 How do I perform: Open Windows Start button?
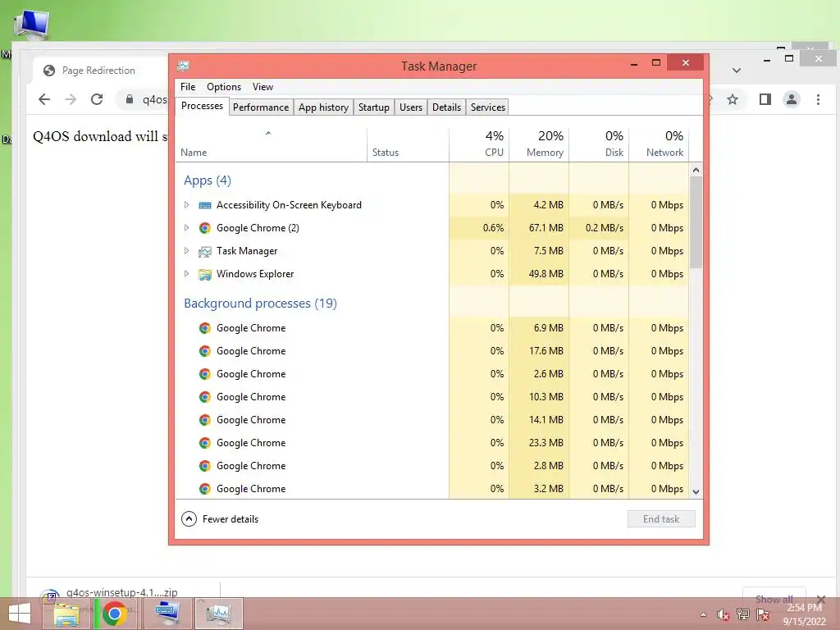[x=20, y=614]
